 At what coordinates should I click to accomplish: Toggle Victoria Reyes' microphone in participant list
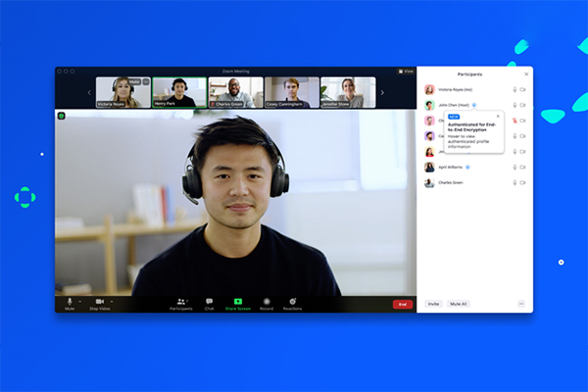514,89
